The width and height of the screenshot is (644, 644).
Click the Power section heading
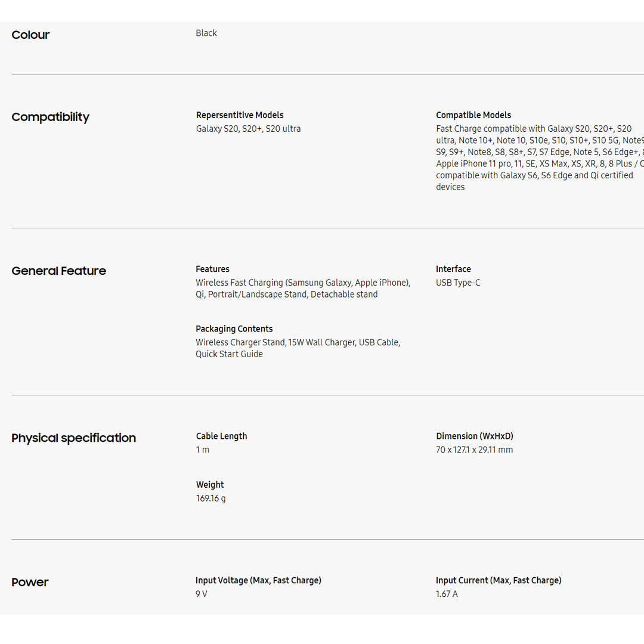30,583
